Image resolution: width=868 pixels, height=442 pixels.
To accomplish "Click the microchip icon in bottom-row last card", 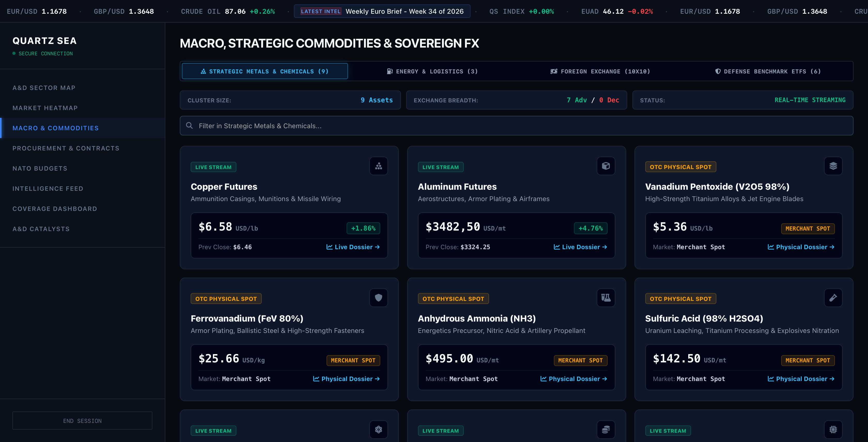I will (833, 430).
